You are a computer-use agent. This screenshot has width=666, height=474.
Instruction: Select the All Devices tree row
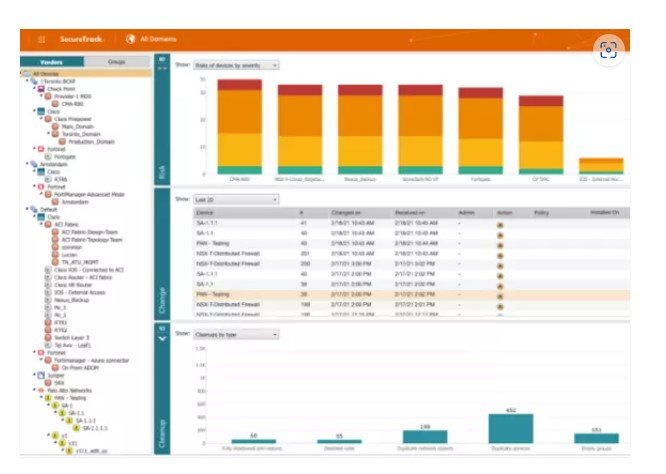click(x=86, y=74)
